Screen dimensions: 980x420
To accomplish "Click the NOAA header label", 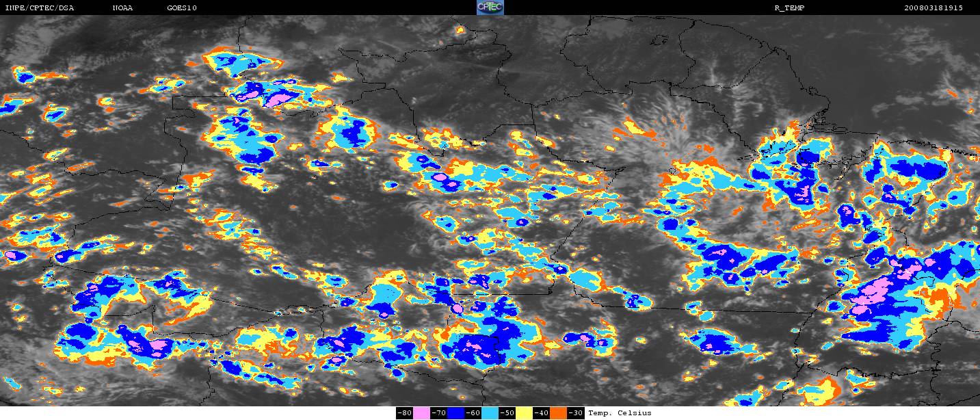I will pyautogui.click(x=122, y=8).
